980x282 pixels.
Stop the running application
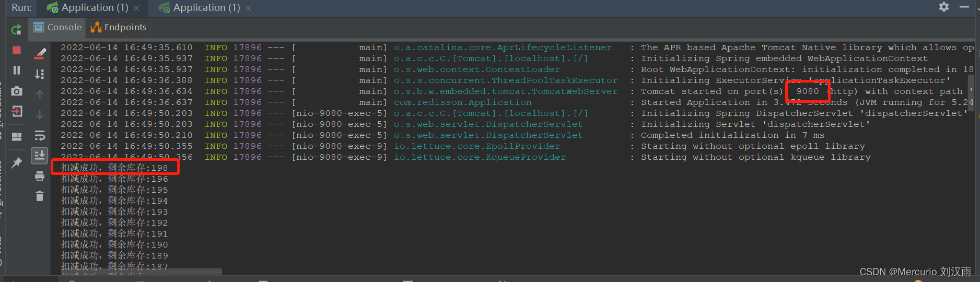pos(17,50)
